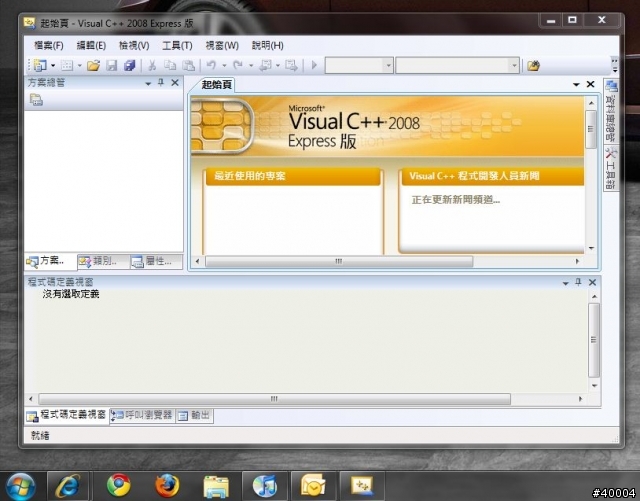Click the start page vertical scrollbar thumb

click(591, 129)
